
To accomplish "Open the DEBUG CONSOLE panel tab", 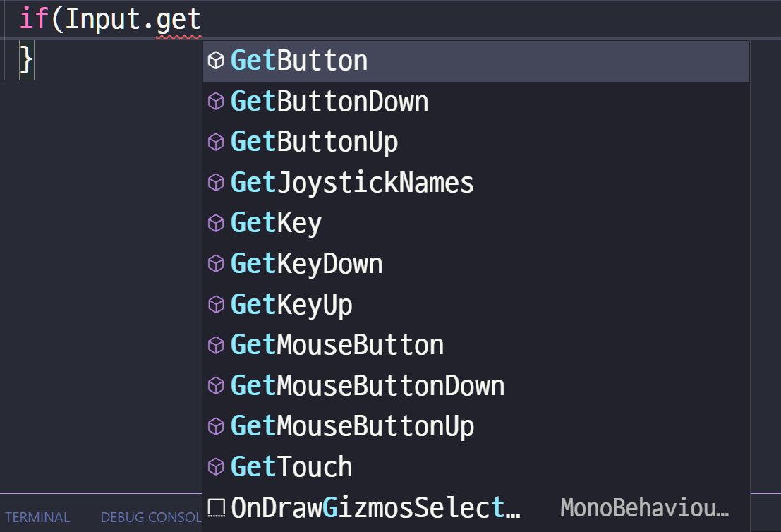I will click(151, 517).
